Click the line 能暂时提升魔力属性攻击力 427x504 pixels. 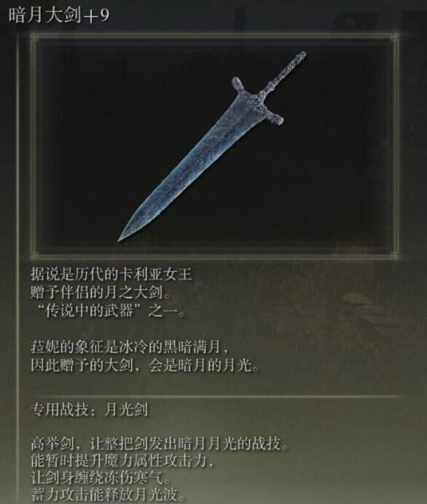click(x=122, y=462)
